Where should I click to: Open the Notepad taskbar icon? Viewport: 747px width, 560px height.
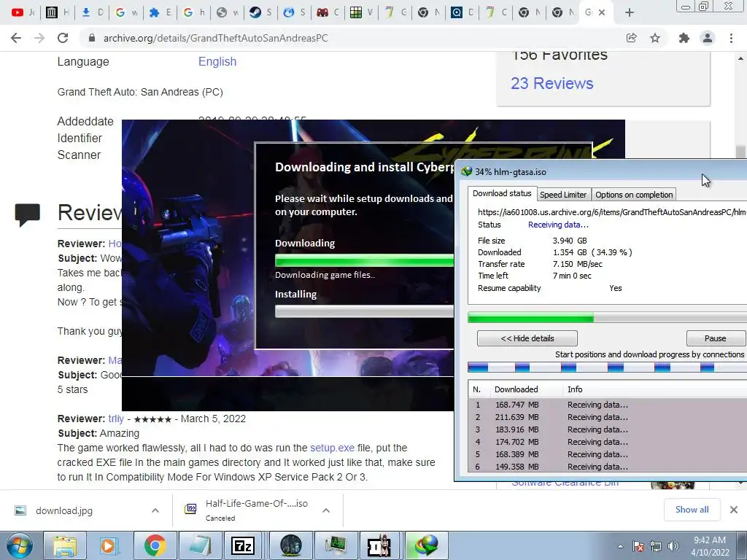pos(200,545)
